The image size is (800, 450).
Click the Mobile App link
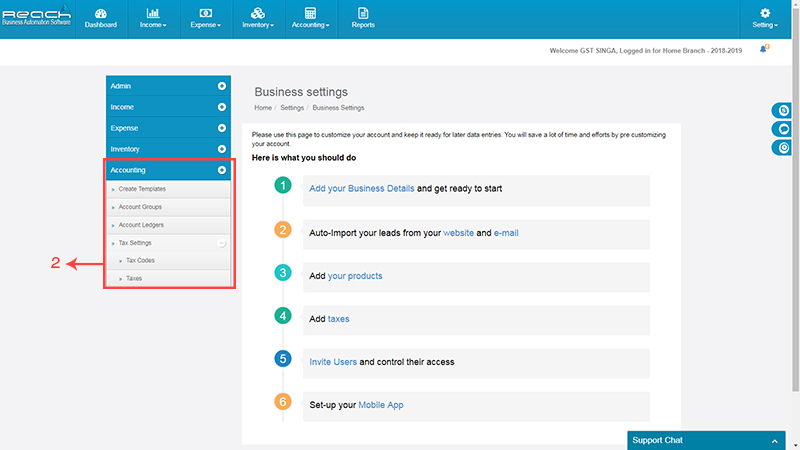point(381,405)
